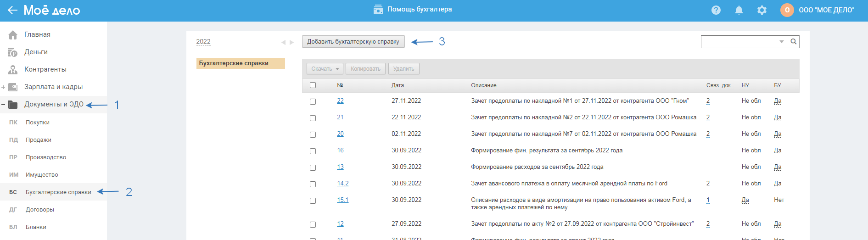Expand the Зарплата и кадры section
Screen dimensions: 868x240
click(3, 87)
